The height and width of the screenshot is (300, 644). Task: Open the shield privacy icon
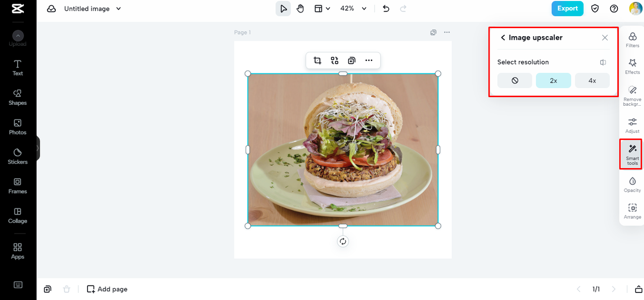point(595,9)
